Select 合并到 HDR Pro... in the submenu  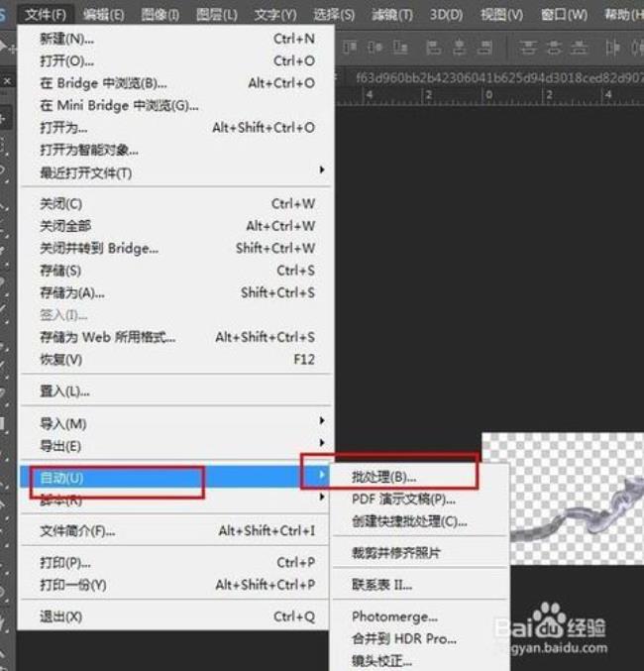tap(420, 639)
